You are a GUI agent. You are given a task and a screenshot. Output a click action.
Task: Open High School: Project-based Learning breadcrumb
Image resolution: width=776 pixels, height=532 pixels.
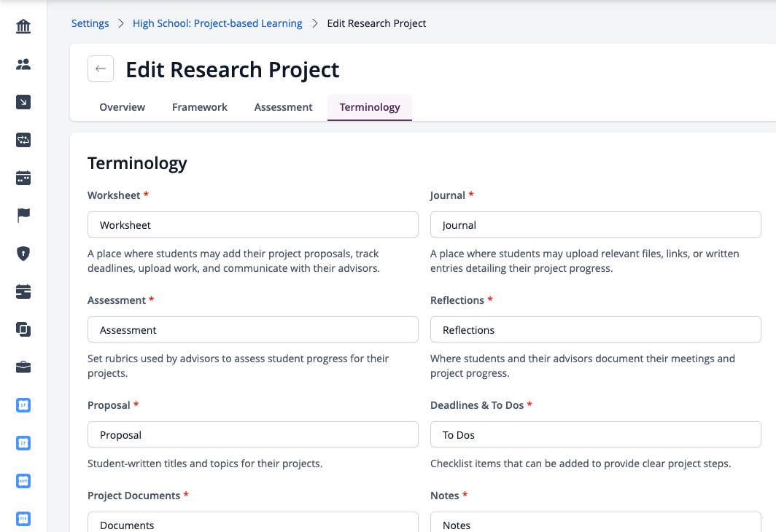pos(217,23)
